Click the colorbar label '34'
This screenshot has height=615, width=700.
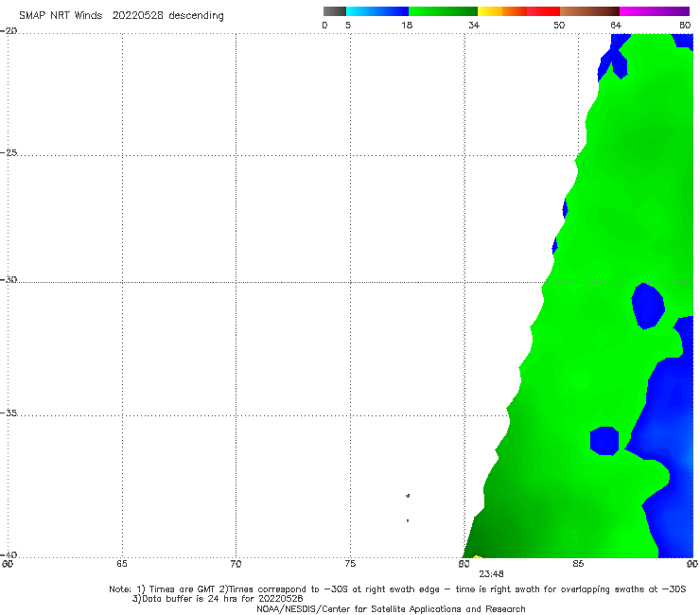(x=474, y=26)
